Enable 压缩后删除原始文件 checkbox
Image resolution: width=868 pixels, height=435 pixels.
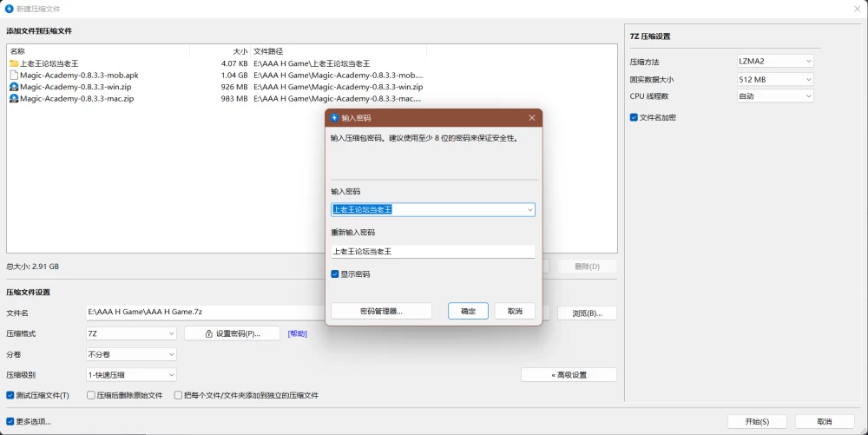[x=91, y=395]
